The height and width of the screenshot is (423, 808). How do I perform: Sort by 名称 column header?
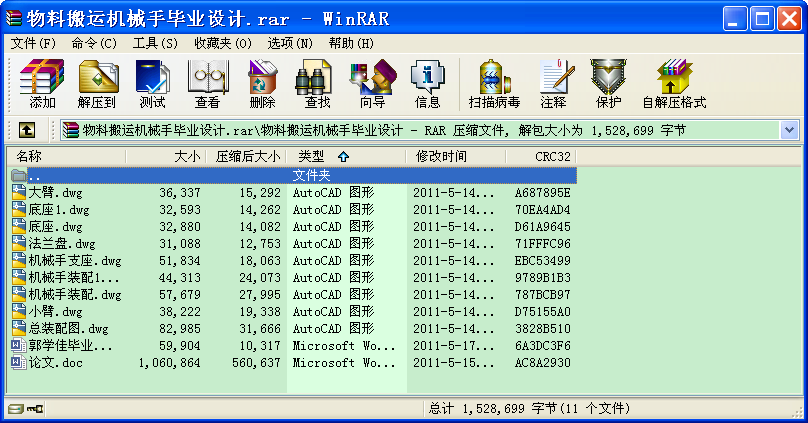click(66, 156)
